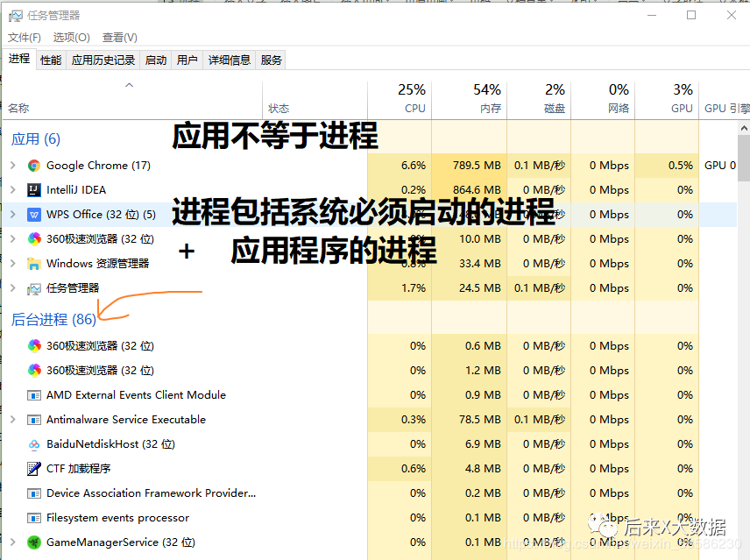The width and height of the screenshot is (750, 560).
Task: Click the sort arrow above 名称 column
Action: click(129, 85)
